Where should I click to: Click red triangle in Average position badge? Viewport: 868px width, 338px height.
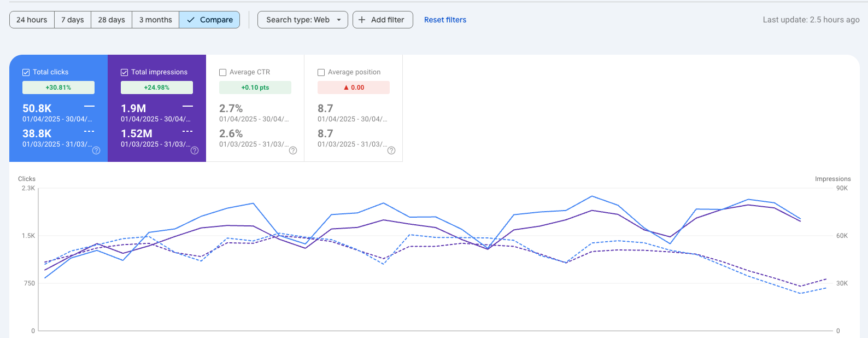tap(346, 88)
